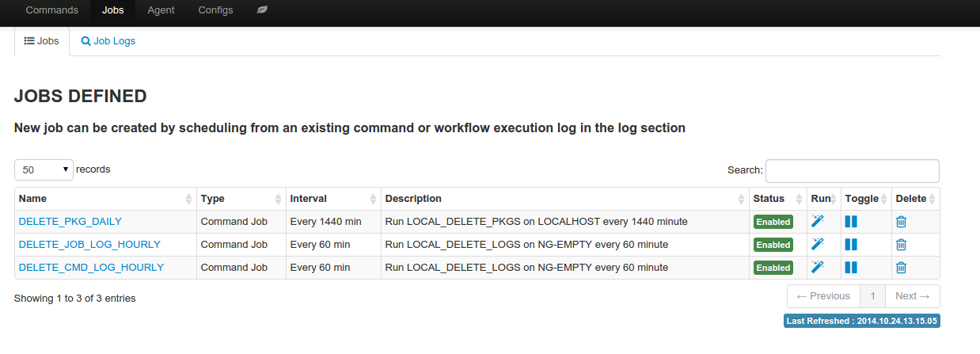
Task: Click the 'JOBS DEFINED' heading
Action: [x=81, y=96]
